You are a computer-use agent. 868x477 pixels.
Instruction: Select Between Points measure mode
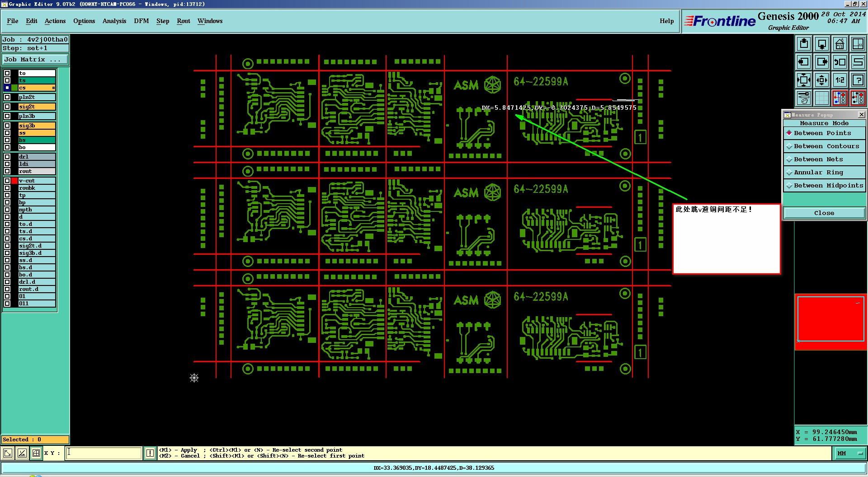pos(824,133)
